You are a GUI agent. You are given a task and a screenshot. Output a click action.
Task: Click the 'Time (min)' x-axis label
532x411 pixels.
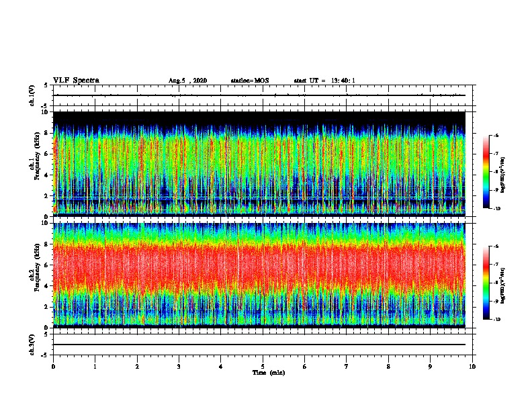tap(269, 373)
